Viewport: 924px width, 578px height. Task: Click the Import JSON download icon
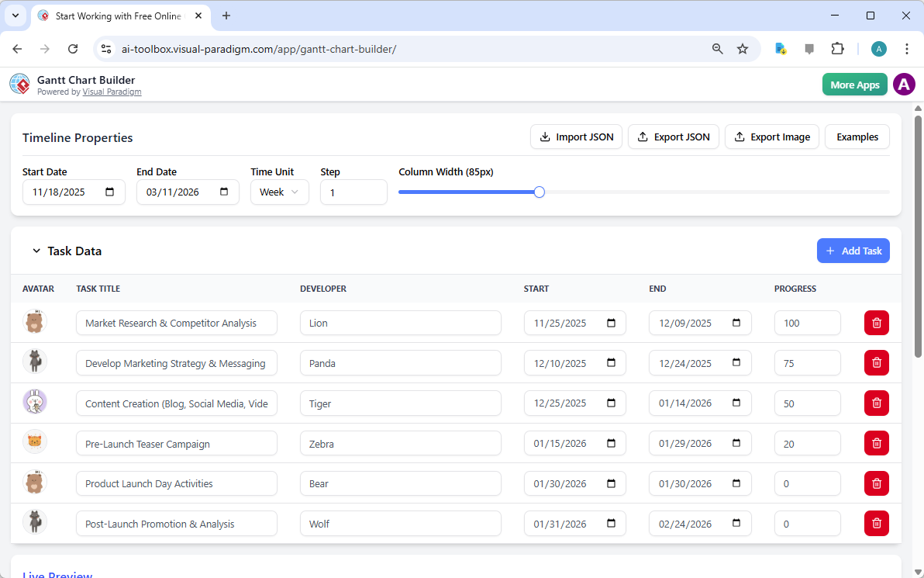(x=543, y=137)
